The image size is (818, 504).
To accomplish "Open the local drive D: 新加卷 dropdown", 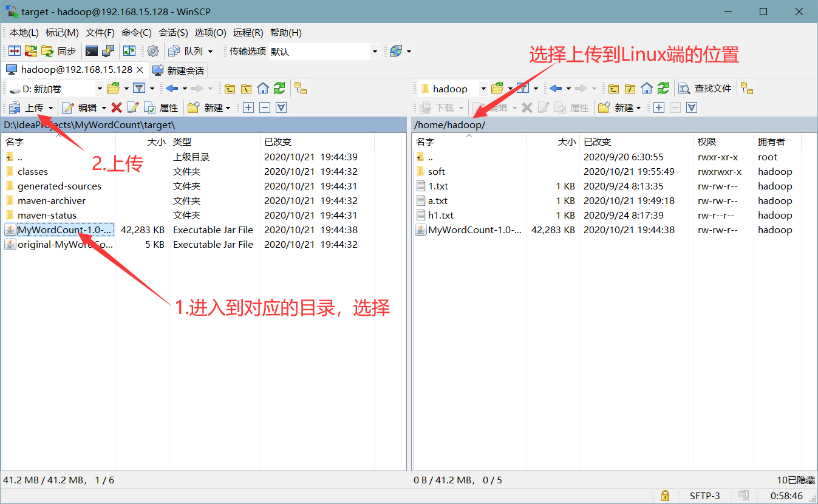I will 56,89.
